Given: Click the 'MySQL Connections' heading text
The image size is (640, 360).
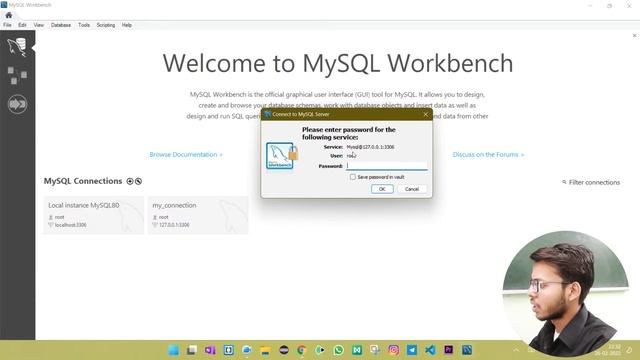Looking at the screenshot, I should point(83,181).
